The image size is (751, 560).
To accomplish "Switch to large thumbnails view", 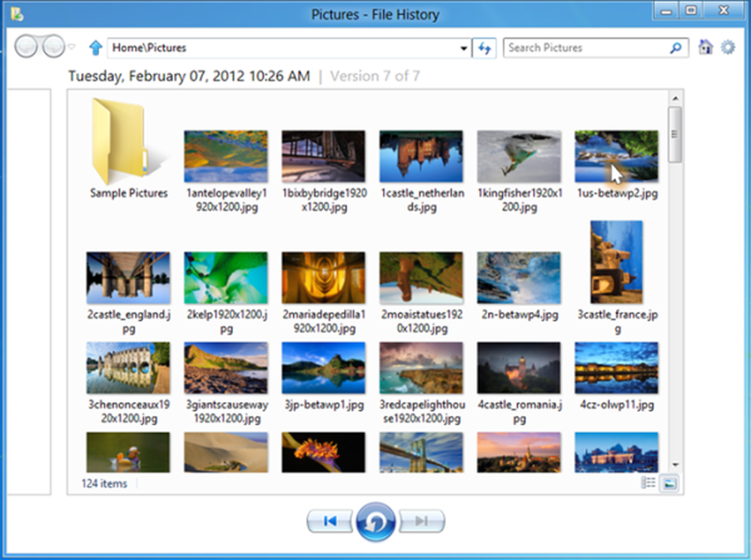I will tap(669, 483).
